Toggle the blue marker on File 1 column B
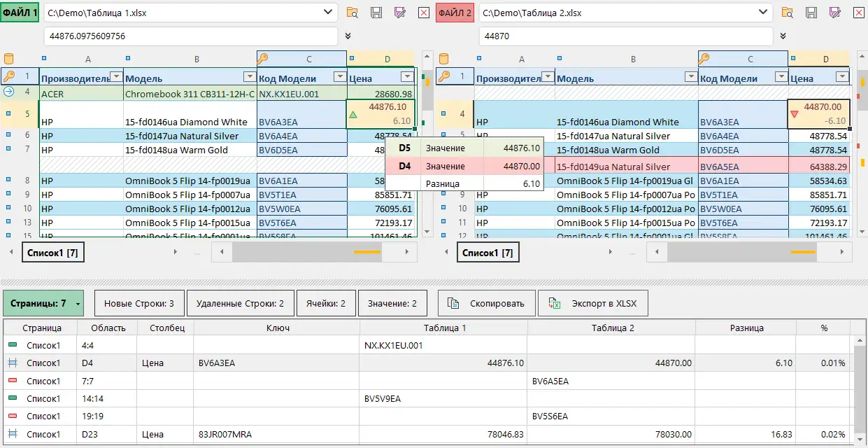 [128, 59]
